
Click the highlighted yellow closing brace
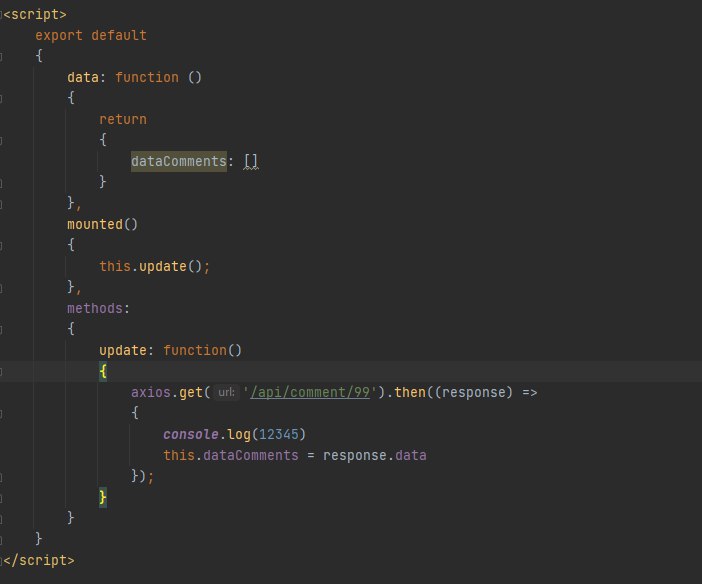(x=103, y=497)
